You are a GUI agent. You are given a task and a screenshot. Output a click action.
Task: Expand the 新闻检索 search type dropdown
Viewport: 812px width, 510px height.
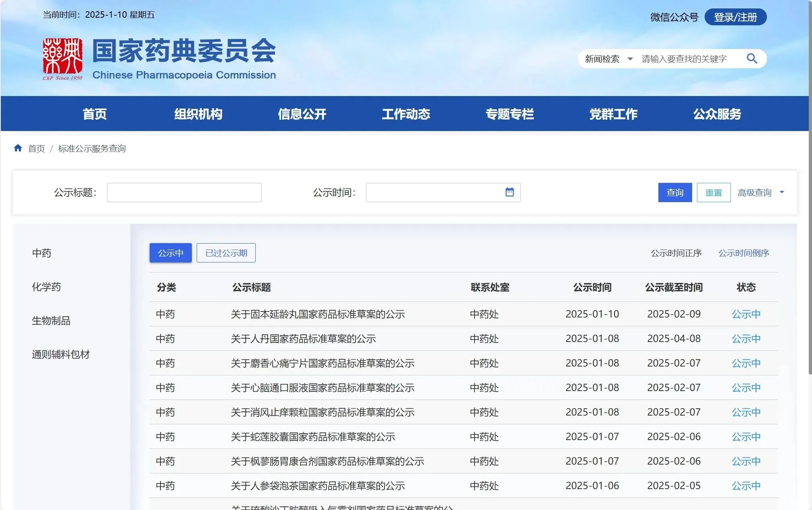pyautogui.click(x=608, y=59)
